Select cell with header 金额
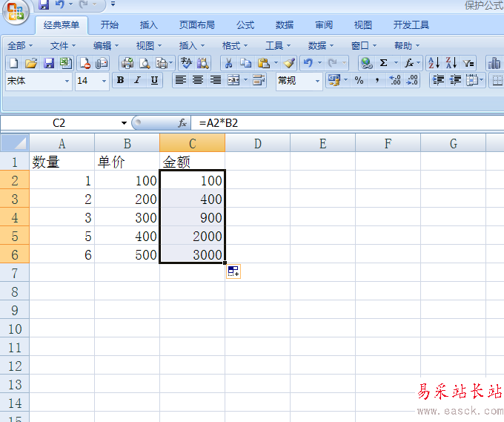504x422 pixels. [192, 162]
